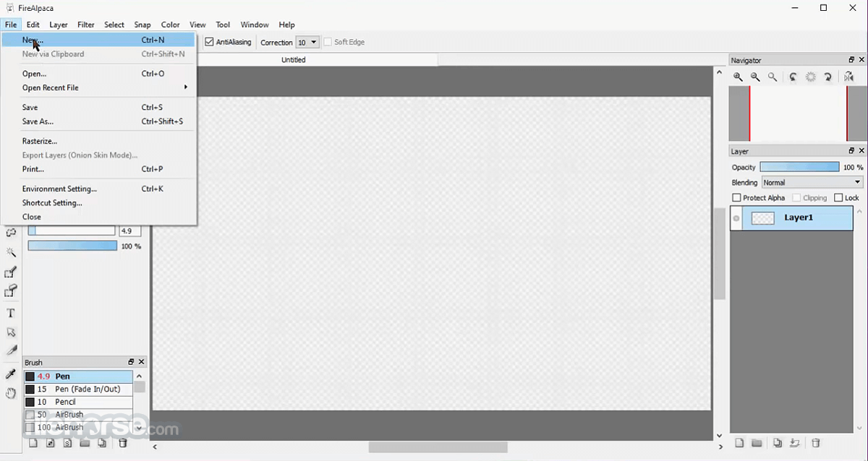Adjust the layer Opacity slider
Viewport: 868px width, 461px height.
799,167
